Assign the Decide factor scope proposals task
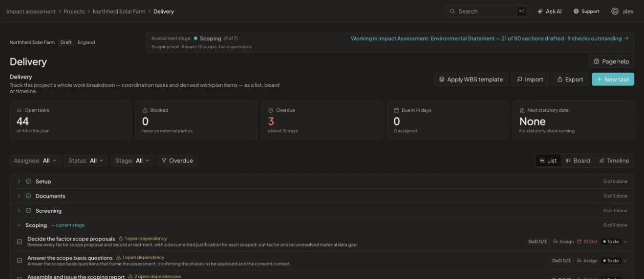Image resolution: width=644 pixels, height=279 pixels. click(563, 241)
